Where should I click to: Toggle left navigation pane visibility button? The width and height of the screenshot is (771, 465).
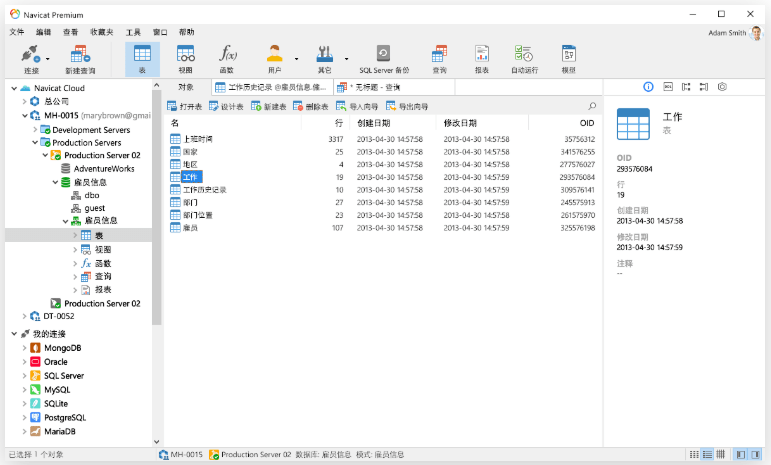pyautogui.click(x=741, y=455)
